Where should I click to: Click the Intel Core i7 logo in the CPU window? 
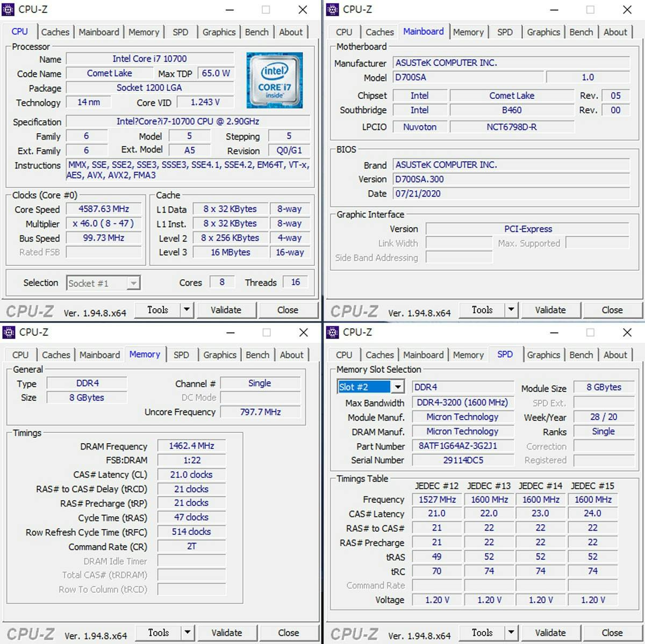click(274, 80)
